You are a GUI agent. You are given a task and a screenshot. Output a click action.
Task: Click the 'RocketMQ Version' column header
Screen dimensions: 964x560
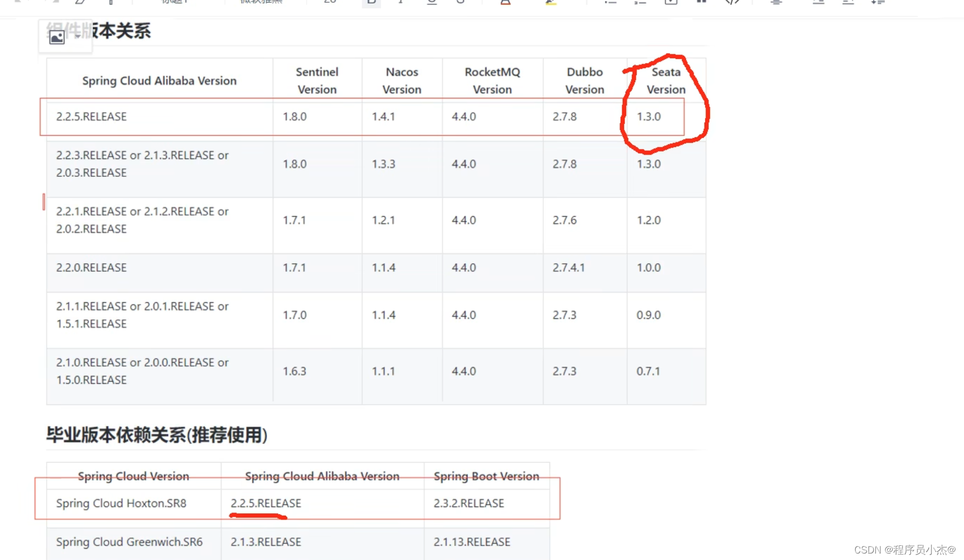coord(493,81)
